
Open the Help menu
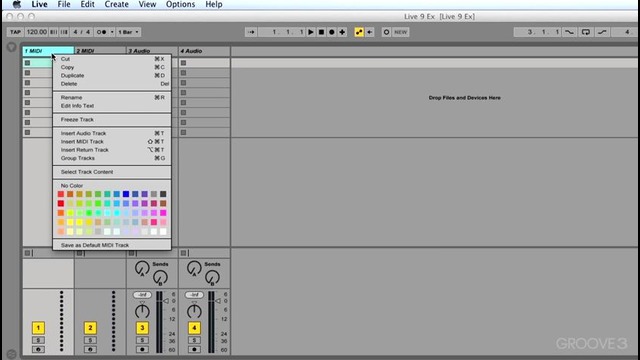tap(213, 4)
